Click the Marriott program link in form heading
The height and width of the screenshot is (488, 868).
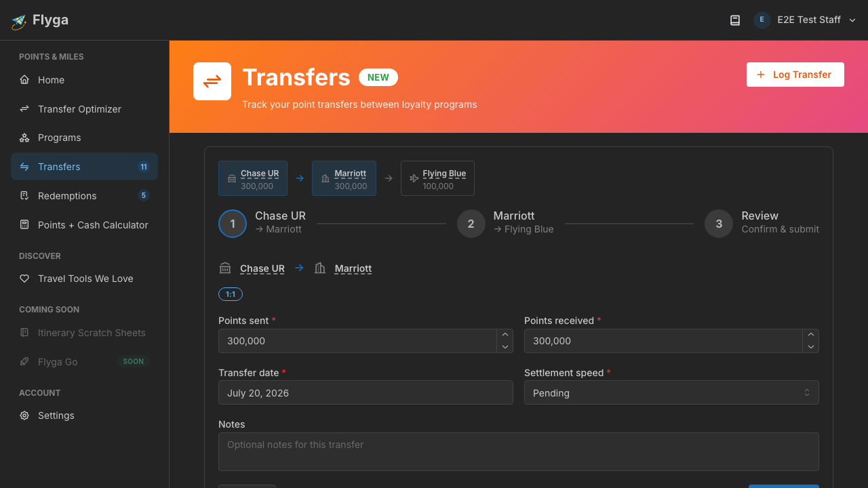point(353,268)
